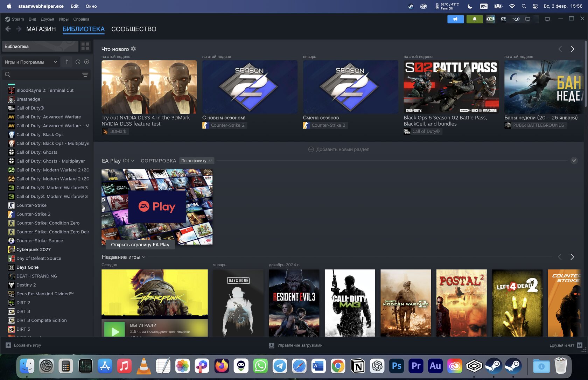Show previous What's New items arrow
The height and width of the screenshot is (380, 588).
[560, 49]
